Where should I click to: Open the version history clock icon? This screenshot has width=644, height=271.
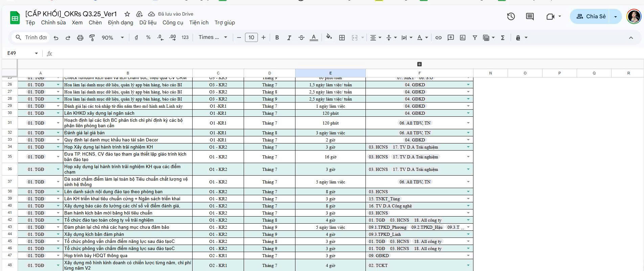tap(511, 16)
